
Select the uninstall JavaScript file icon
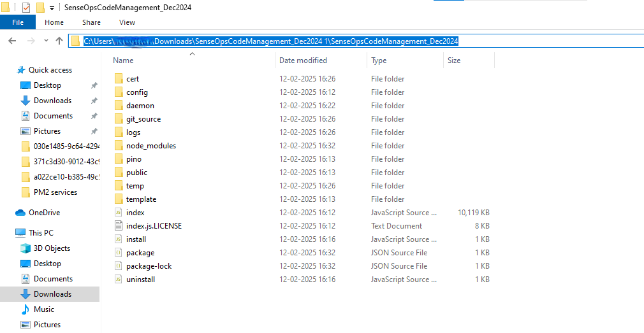pyautogui.click(x=119, y=280)
